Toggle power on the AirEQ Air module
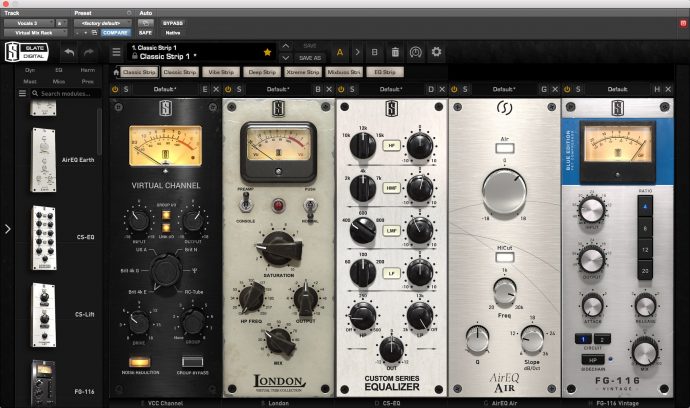690x408 pixels. 454,89
